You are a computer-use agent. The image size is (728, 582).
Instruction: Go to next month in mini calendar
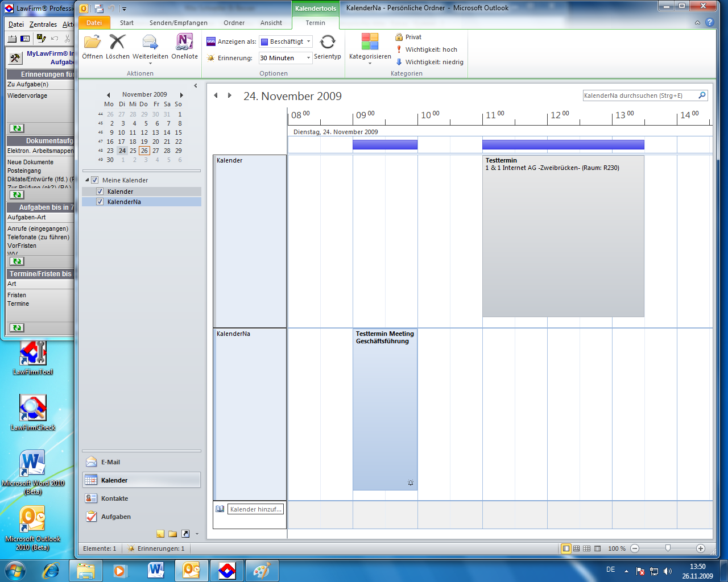[x=181, y=95]
